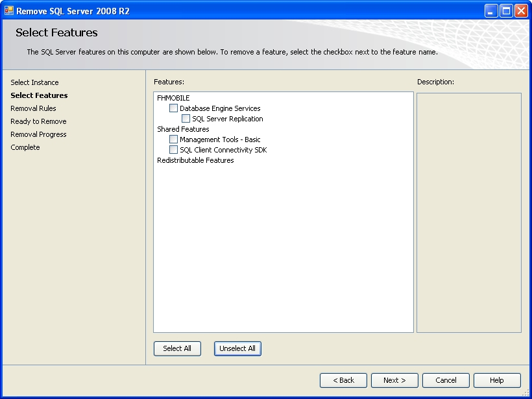Click the window resize grip corner
This screenshot has height=399, width=532.
[526, 393]
